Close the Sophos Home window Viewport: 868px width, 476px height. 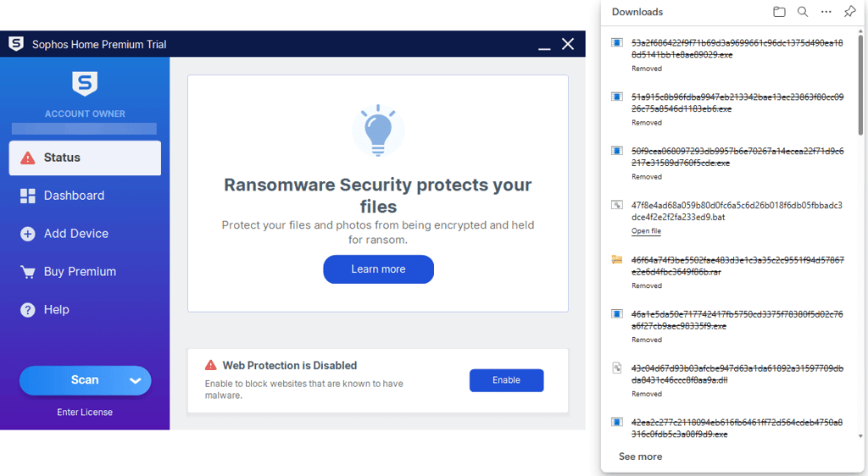(x=568, y=44)
